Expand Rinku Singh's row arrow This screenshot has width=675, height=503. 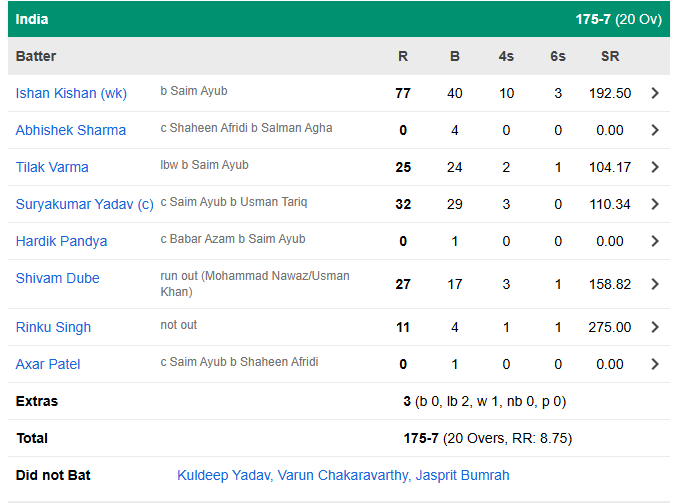click(655, 327)
